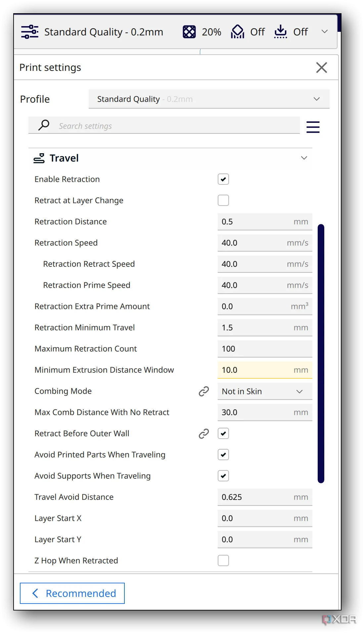Click the infill density pattern icon

pos(189,32)
